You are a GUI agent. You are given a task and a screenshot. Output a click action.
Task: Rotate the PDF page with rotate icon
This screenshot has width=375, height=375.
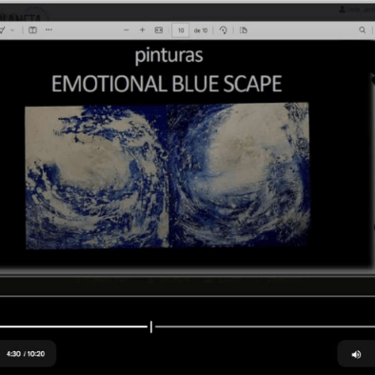point(223,30)
